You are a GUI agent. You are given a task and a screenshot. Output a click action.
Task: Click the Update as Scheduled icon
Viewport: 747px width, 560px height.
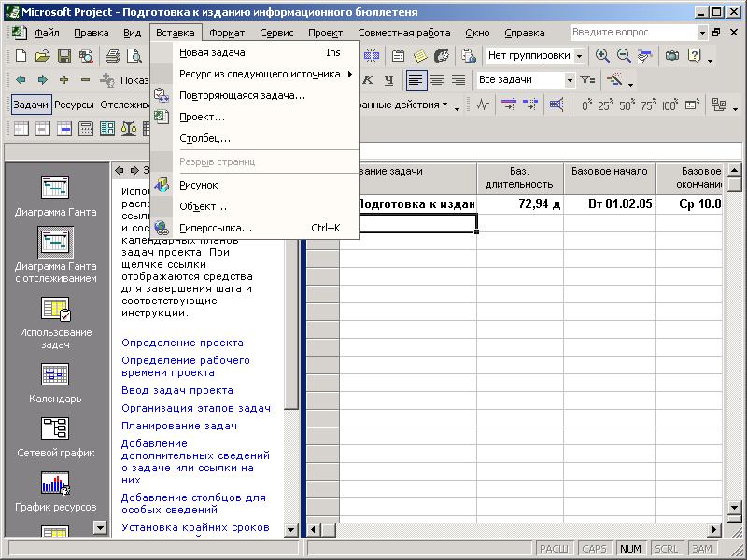click(509, 105)
